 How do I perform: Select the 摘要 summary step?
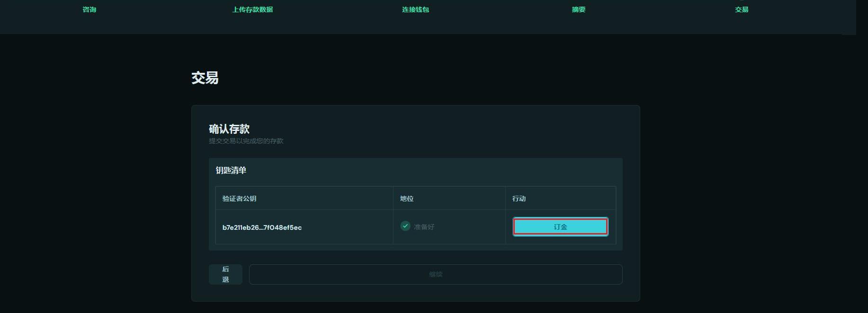tap(578, 9)
